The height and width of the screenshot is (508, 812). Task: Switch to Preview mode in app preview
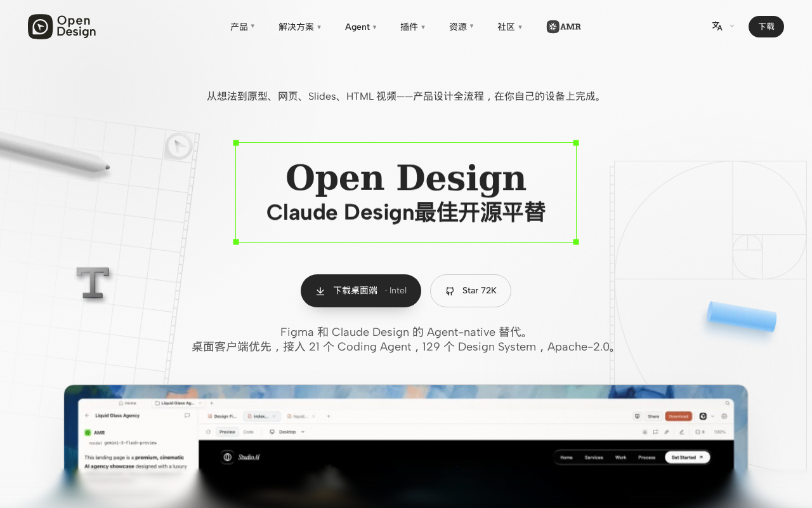227,432
